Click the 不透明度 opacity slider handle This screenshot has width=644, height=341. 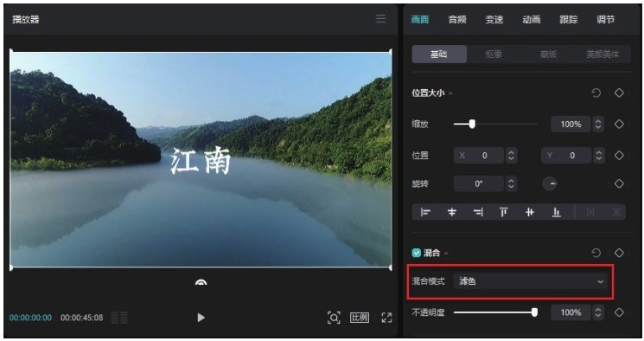tap(534, 312)
